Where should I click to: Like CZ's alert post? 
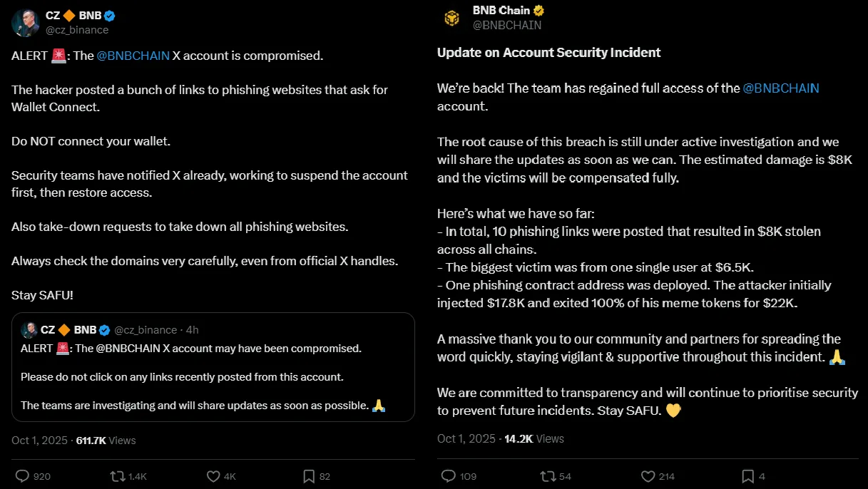coord(213,475)
